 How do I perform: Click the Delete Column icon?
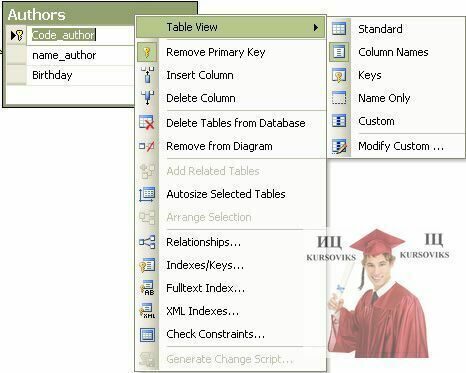click(x=147, y=98)
